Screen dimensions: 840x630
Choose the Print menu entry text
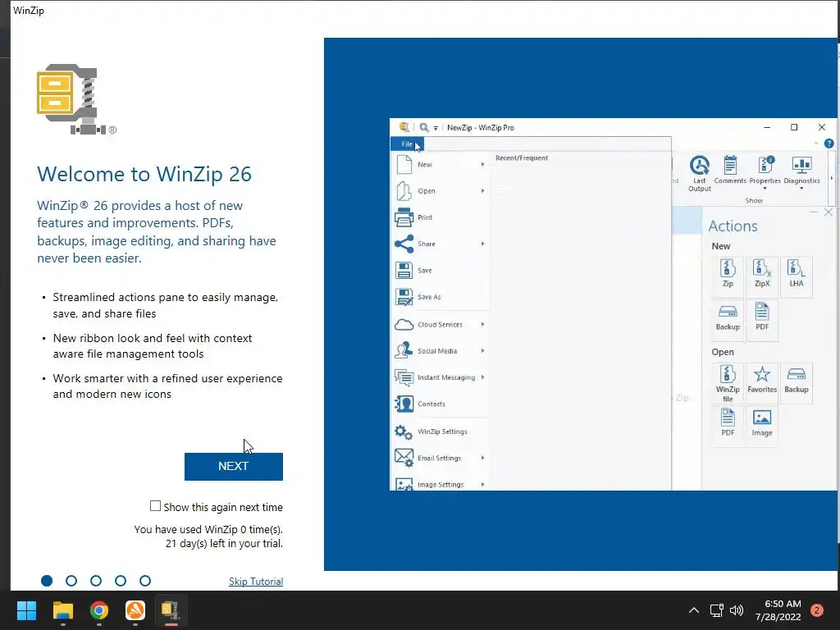425,217
